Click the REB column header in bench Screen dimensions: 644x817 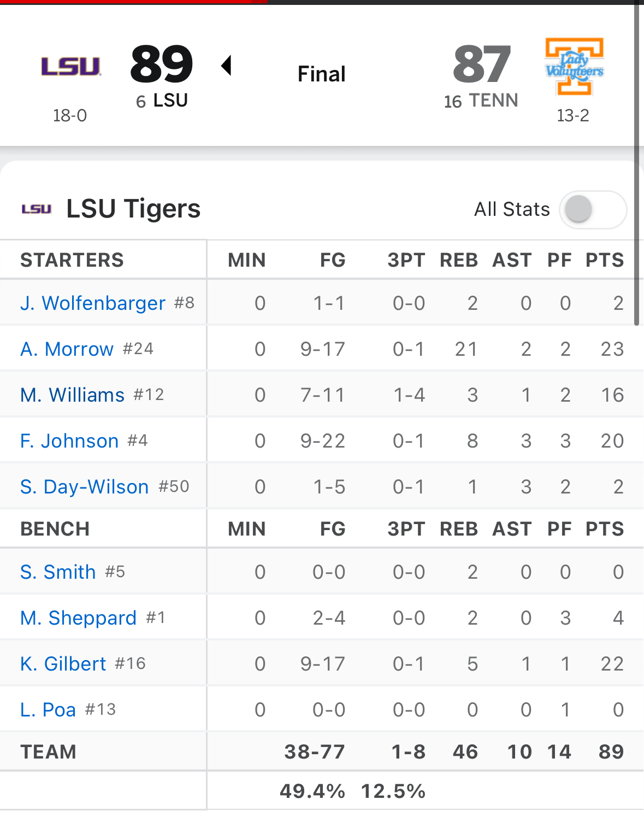(459, 529)
